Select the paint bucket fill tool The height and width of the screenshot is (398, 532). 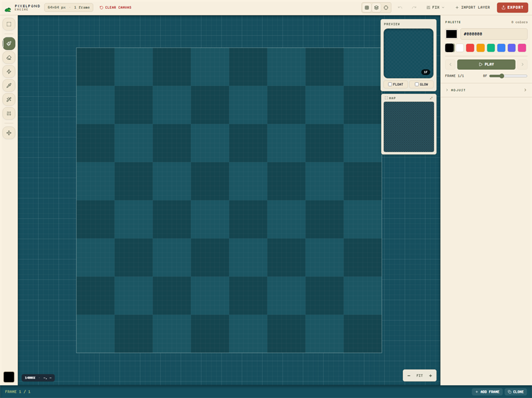(x=9, y=43)
